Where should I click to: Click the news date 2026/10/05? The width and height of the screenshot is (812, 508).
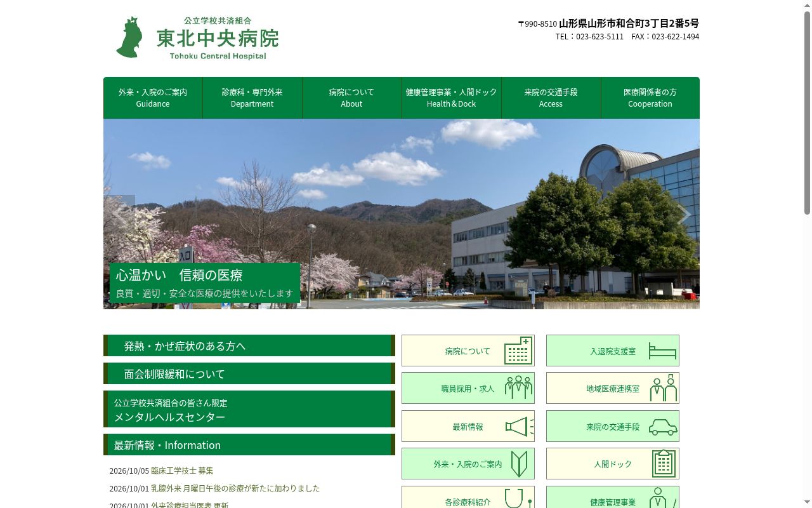[x=129, y=471]
